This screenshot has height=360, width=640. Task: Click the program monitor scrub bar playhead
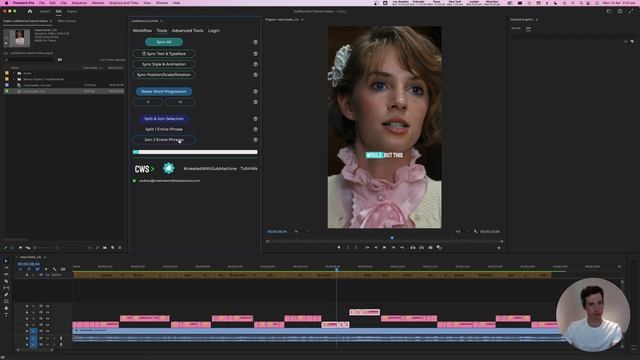392,238
